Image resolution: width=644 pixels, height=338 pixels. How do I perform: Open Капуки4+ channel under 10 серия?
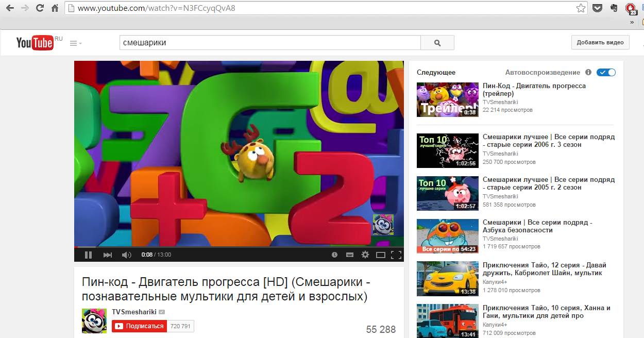[495, 325]
